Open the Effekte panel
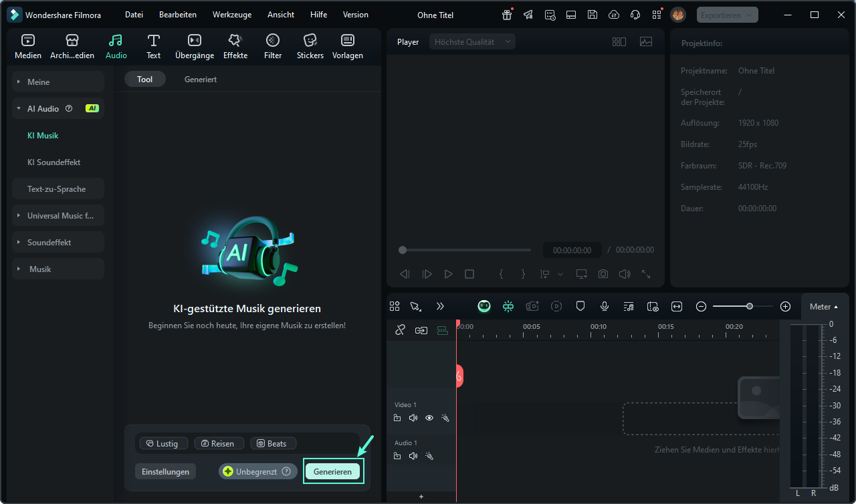Screen dimensions: 856x504 click(x=235, y=47)
